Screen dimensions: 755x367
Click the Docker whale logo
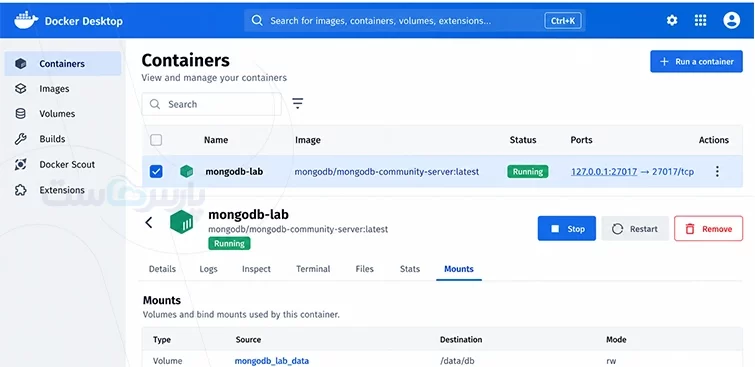click(26, 21)
